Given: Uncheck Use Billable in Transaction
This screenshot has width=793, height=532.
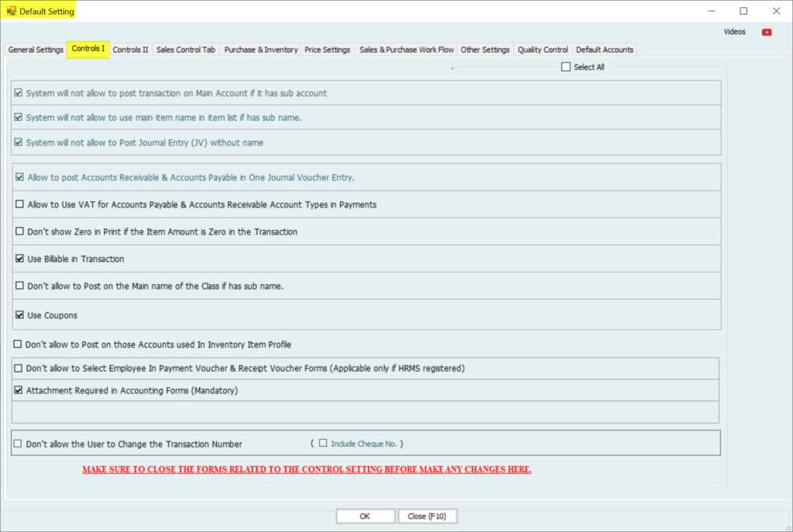Looking at the screenshot, I should [x=19, y=259].
